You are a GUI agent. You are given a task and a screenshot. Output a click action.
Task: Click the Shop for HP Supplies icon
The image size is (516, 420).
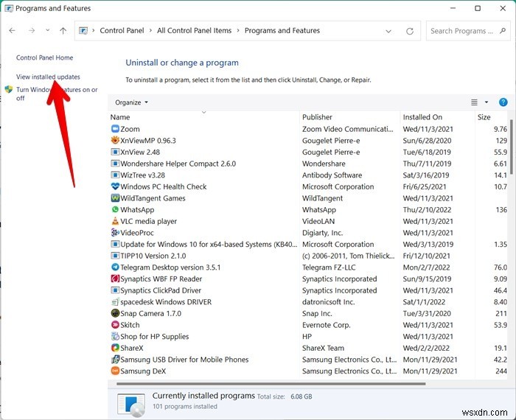115,336
